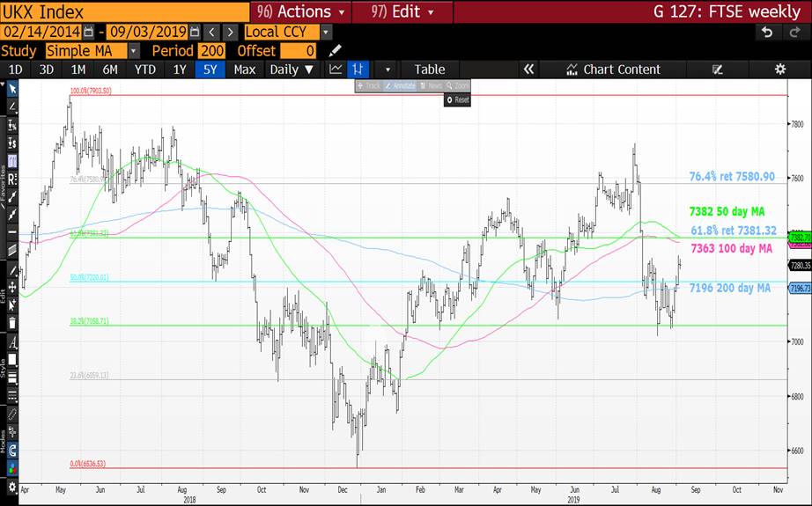The height and width of the screenshot is (506, 812).
Task: Select the 6M range tab
Action: (110, 70)
